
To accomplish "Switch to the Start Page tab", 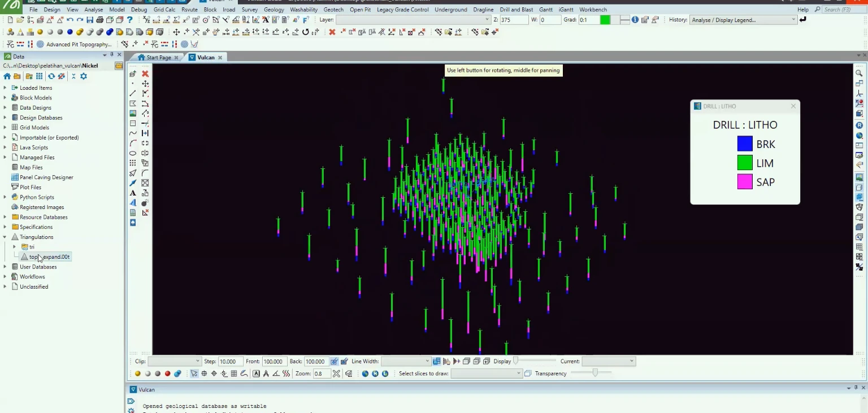I will click(158, 58).
